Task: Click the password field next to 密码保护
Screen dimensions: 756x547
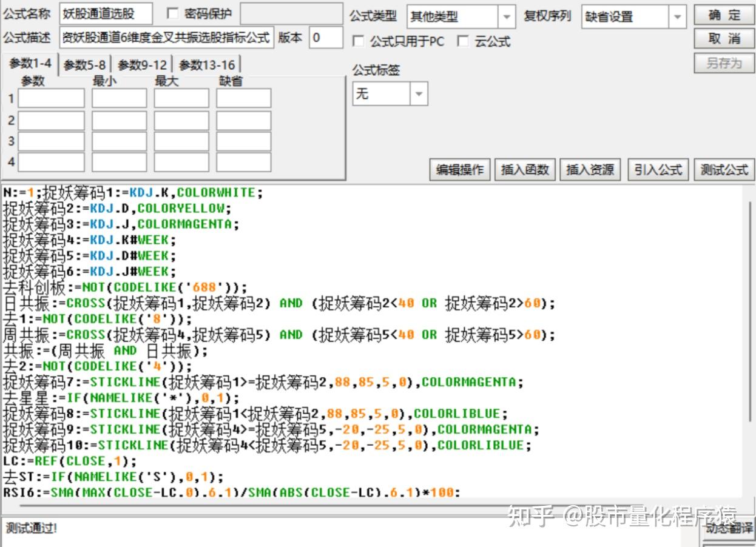Action: (291, 13)
